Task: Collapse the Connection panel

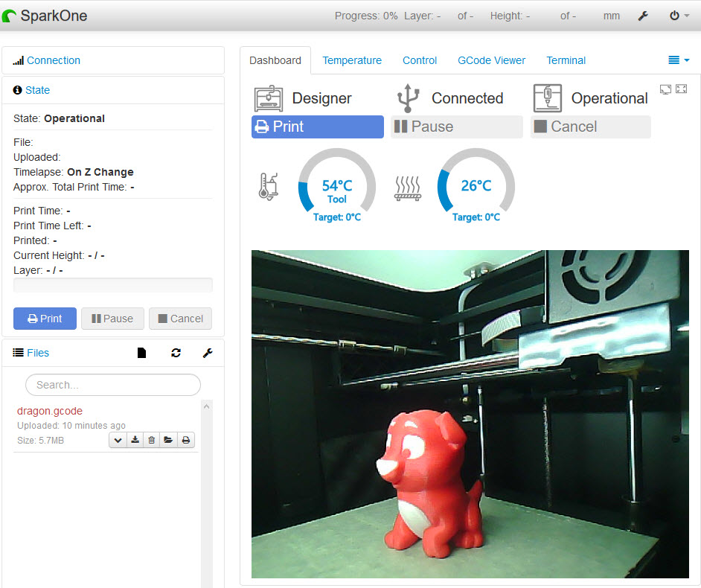Action: coord(54,60)
